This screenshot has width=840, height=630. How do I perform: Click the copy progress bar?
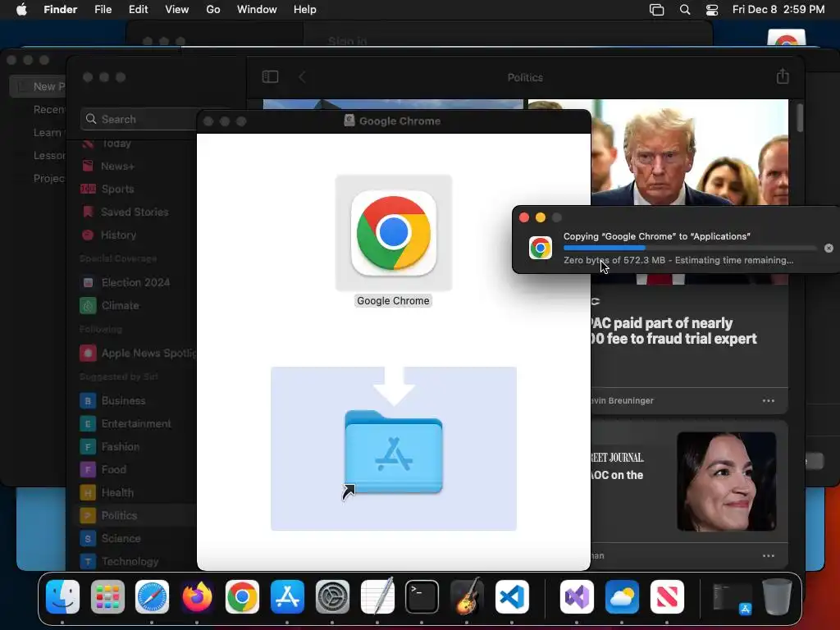(690, 248)
